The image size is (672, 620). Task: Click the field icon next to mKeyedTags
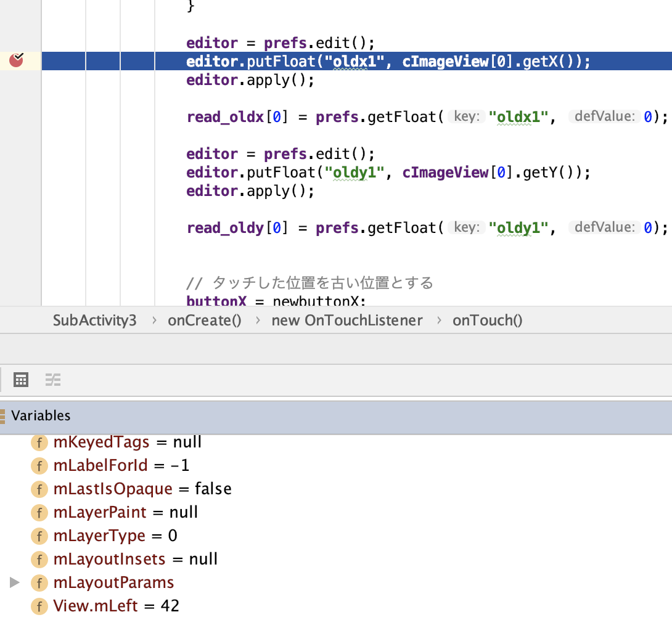[x=39, y=443]
